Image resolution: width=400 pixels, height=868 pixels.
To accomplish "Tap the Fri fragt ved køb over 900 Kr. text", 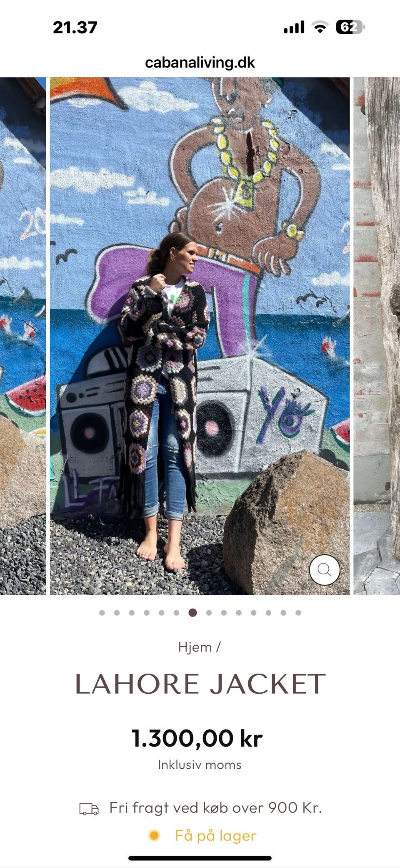I will (x=215, y=808).
